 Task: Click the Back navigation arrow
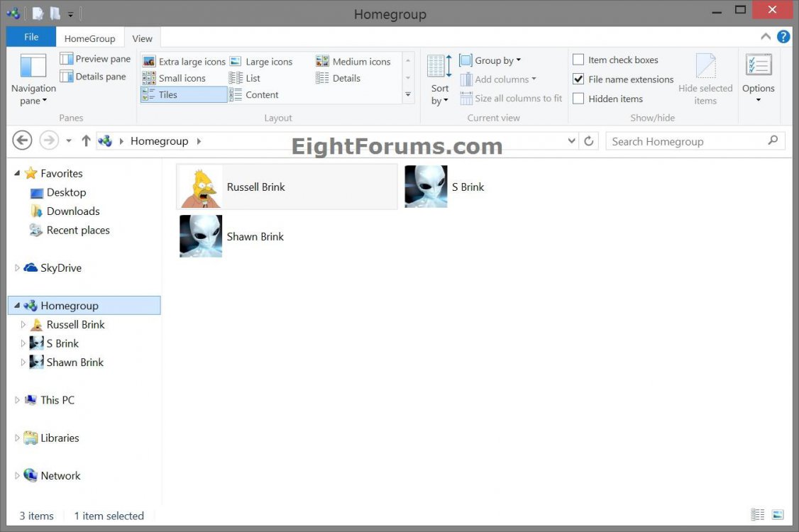tap(23, 140)
